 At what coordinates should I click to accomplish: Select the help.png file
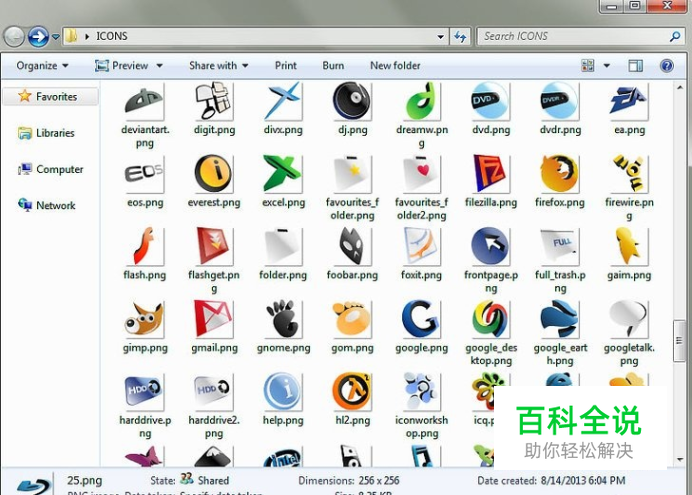click(283, 400)
